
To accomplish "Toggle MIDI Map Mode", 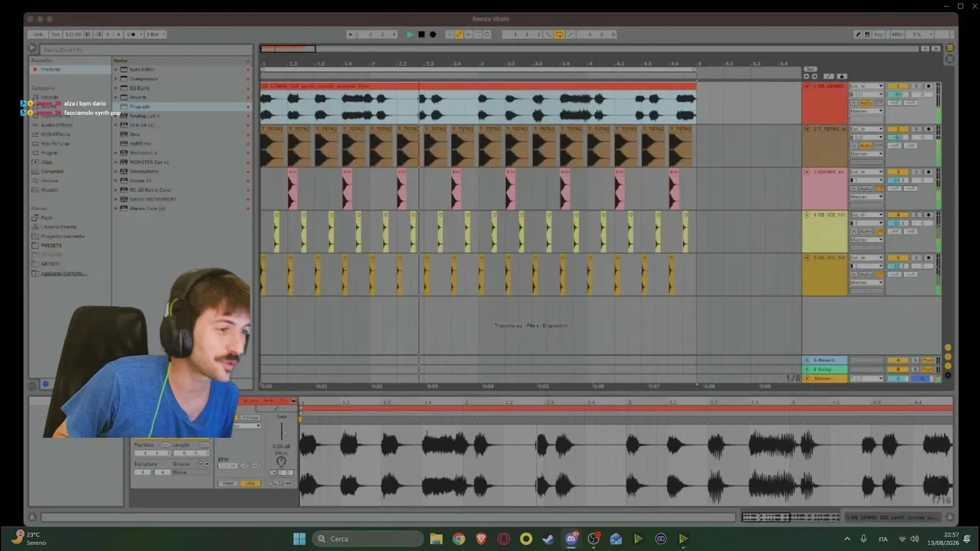I will coord(896,34).
